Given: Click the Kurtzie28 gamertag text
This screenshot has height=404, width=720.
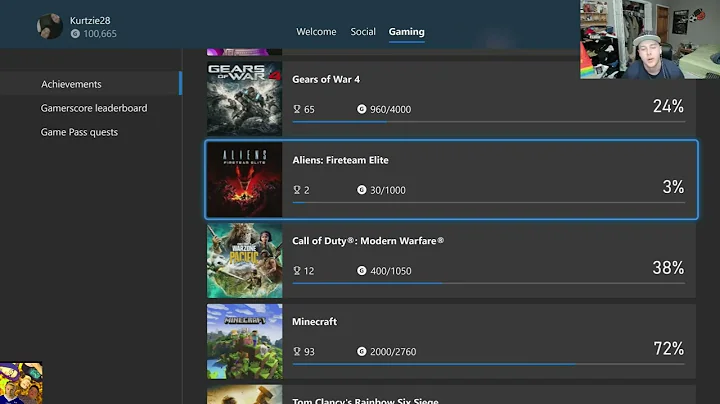Looking at the screenshot, I should coord(90,20).
